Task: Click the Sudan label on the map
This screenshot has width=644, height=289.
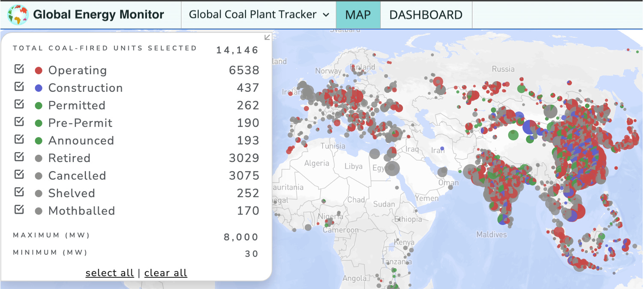Action: tap(384, 204)
